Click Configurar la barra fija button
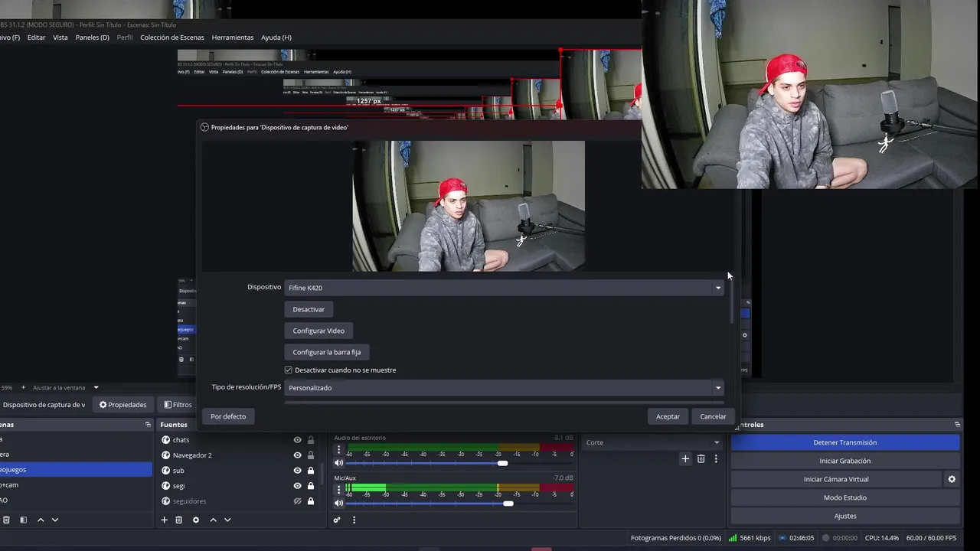Screen dimensions: 980x551 pyautogui.click(x=327, y=352)
